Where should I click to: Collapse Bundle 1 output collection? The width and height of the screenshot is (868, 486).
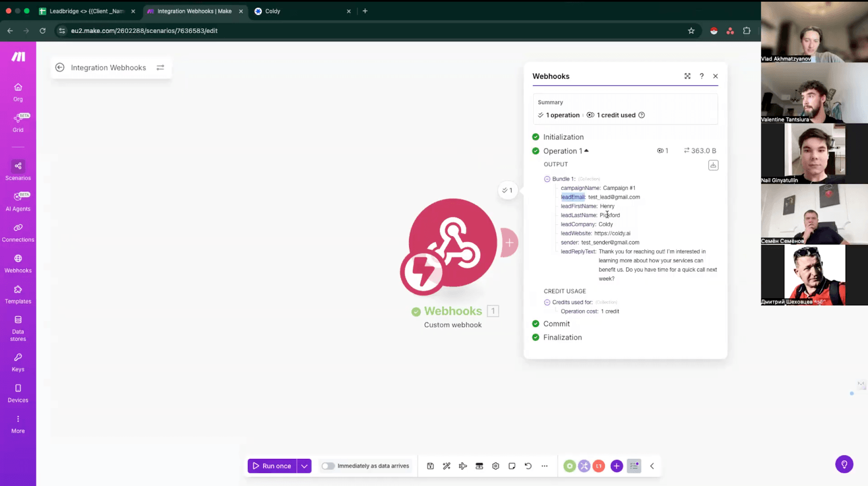click(x=547, y=179)
